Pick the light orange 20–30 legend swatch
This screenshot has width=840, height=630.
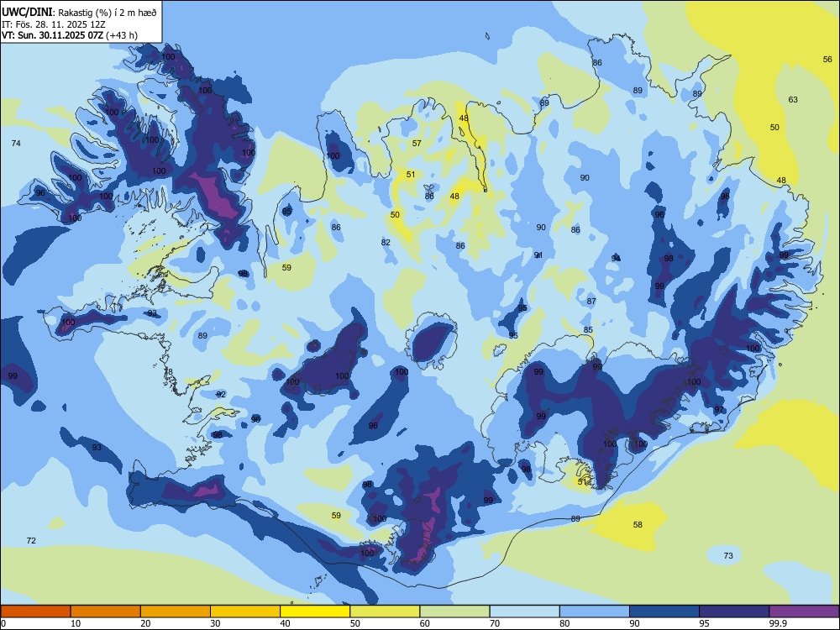[x=176, y=612]
